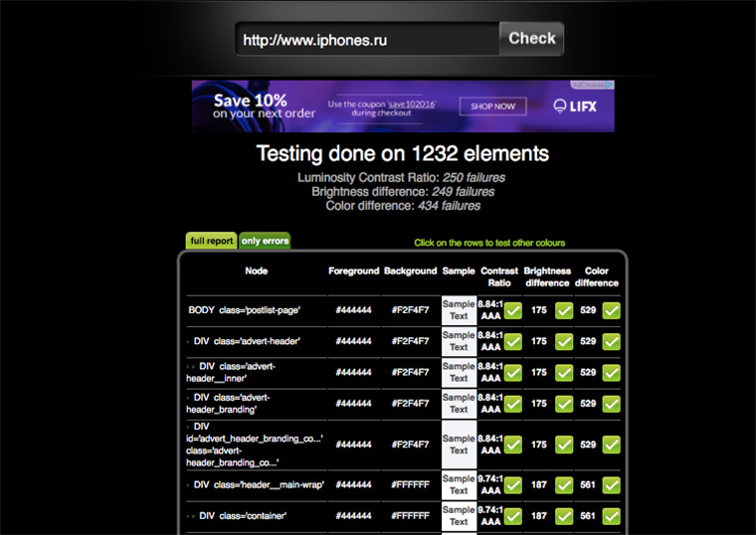Click the contrast ratio checkmark in BODY row
Screen dimensions: 756x535
tap(513, 310)
